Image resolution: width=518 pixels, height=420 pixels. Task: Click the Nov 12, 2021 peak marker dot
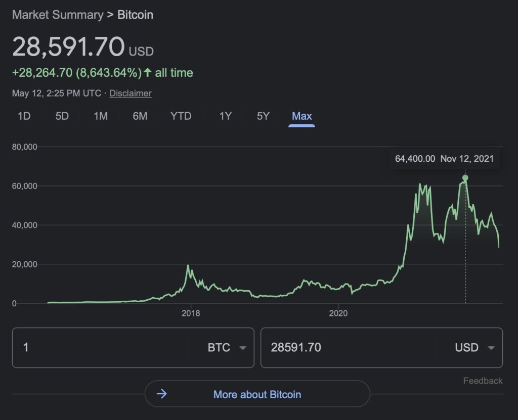(x=465, y=178)
